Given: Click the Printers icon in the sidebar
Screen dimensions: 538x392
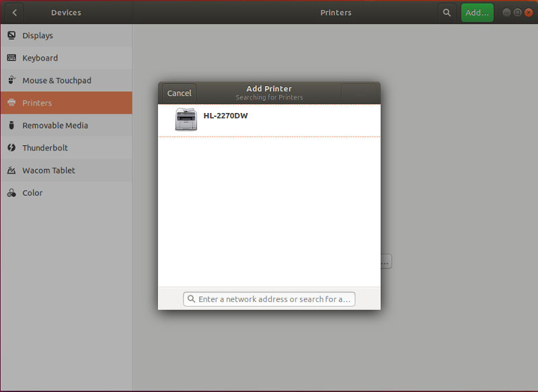Looking at the screenshot, I should pos(11,103).
